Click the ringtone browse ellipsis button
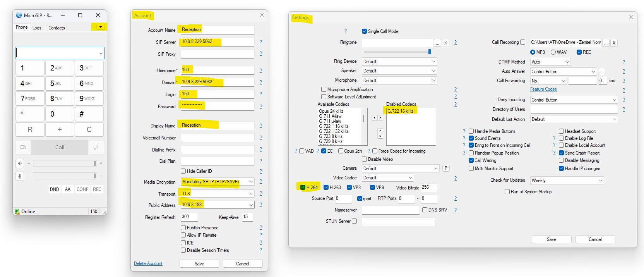 [x=437, y=43]
